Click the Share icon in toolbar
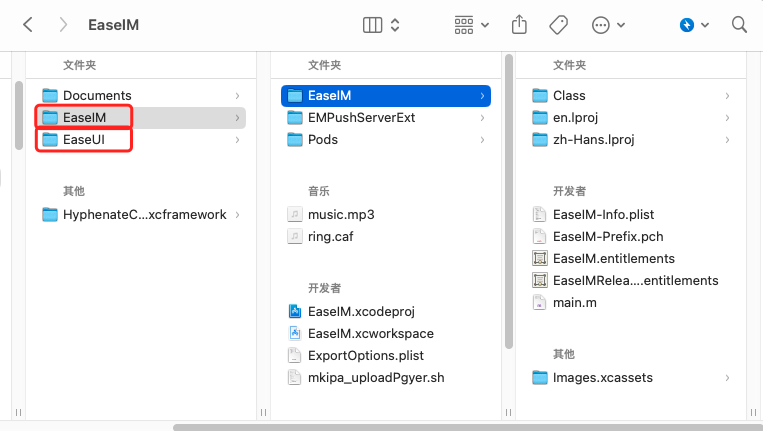 point(519,24)
